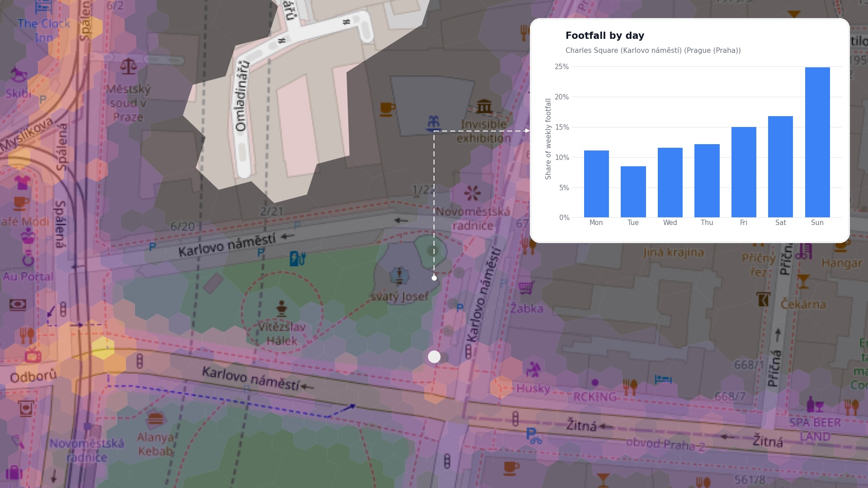Click the 'Hangar' place label
The image size is (868, 488).
pyautogui.click(x=842, y=263)
